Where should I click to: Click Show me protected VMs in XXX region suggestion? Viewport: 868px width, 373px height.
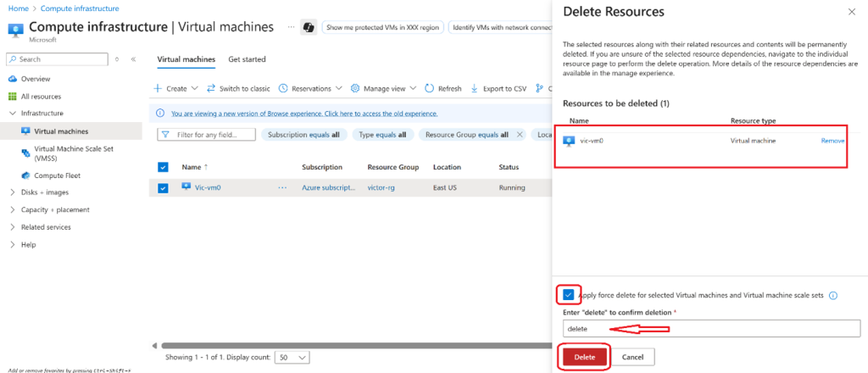(x=382, y=27)
